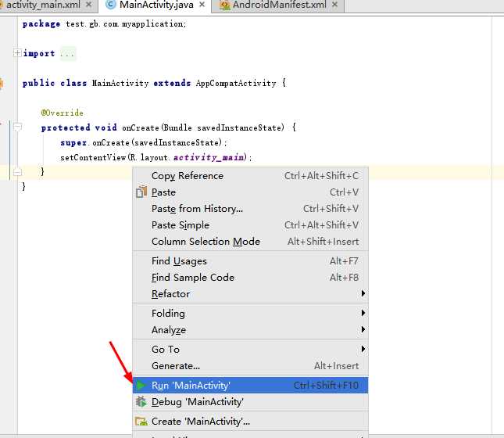Image resolution: width=504 pixels, height=438 pixels.
Task: Open the Go To submenu
Action: click(x=250, y=349)
